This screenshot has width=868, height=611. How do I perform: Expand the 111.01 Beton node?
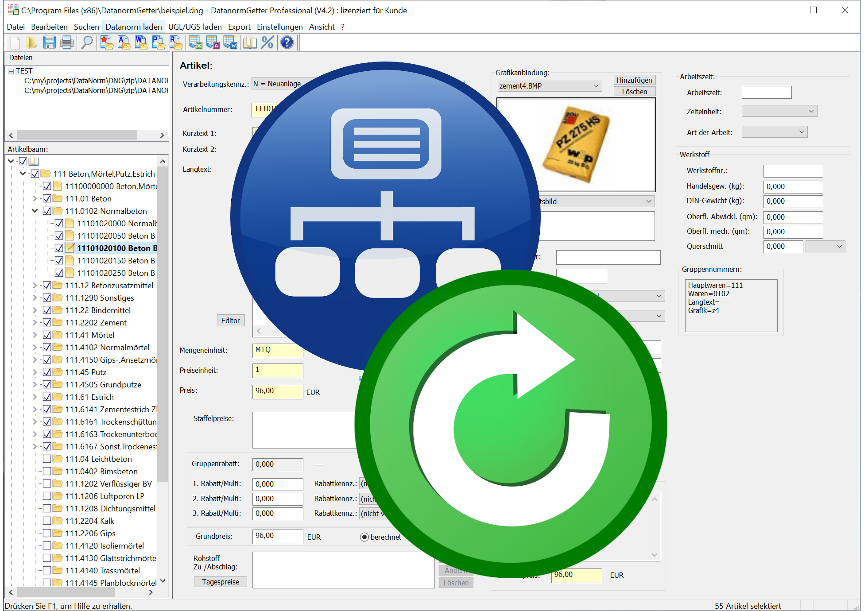point(35,198)
